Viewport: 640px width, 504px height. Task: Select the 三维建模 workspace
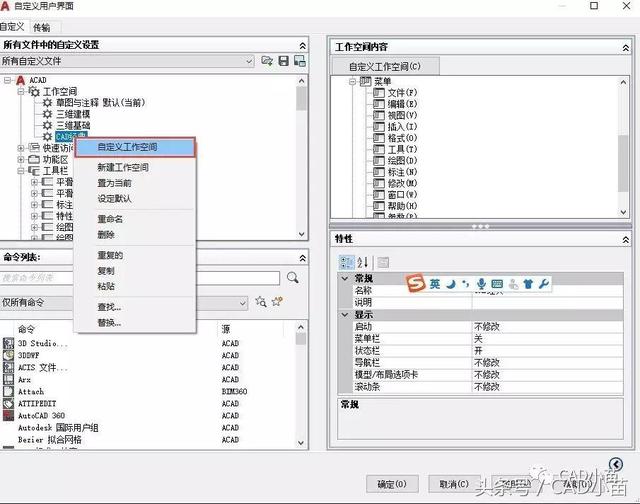(x=73, y=114)
